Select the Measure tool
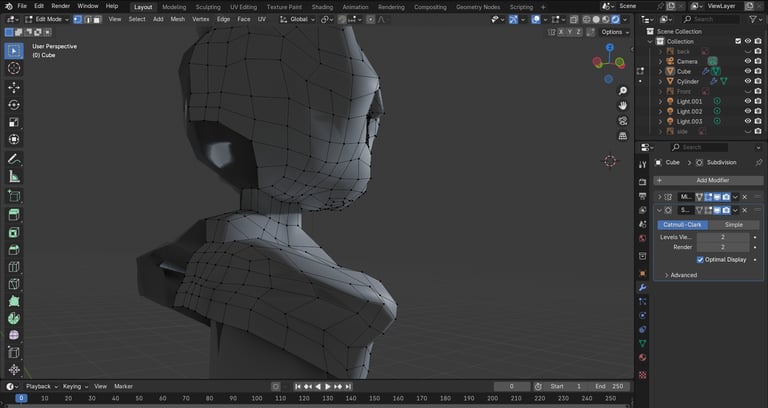Viewport: 768px width, 408px height. [x=14, y=176]
